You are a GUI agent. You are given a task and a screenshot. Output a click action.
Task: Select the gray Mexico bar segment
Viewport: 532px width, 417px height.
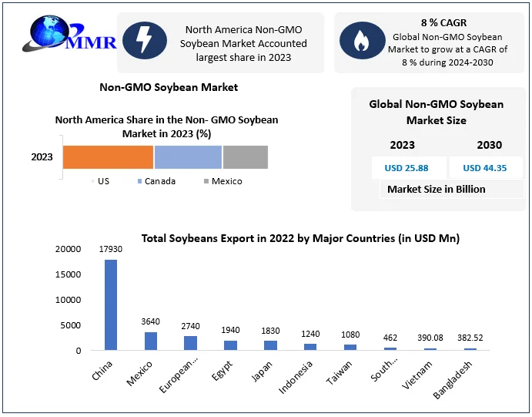[x=245, y=157]
